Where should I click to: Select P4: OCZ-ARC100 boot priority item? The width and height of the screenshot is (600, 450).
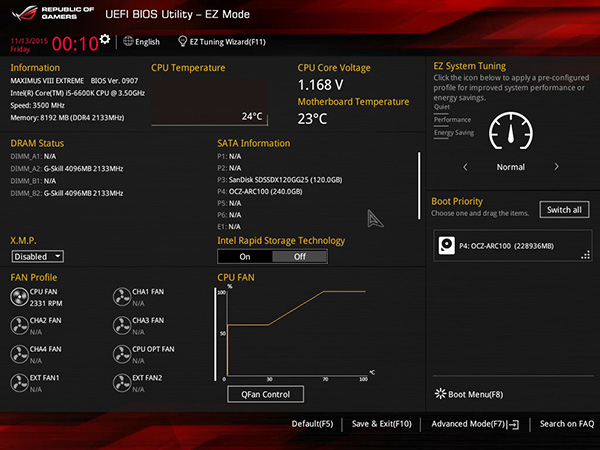coord(513,246)
